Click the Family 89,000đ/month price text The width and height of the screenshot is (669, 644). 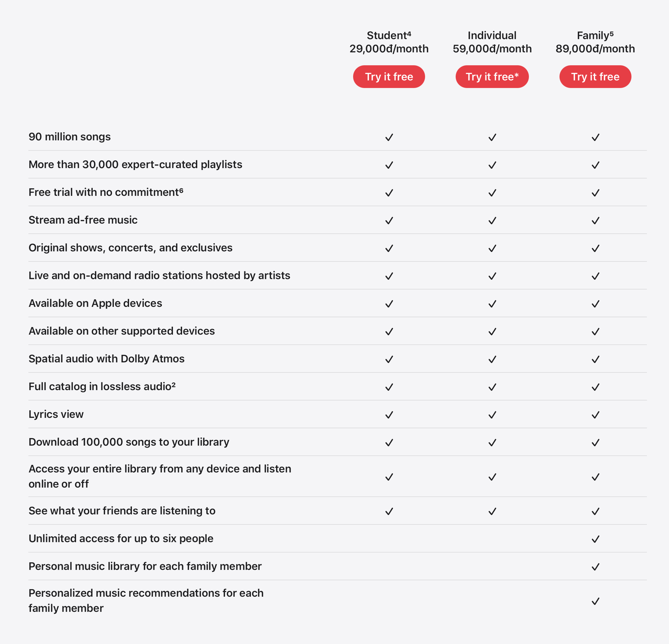click(595, 49)
